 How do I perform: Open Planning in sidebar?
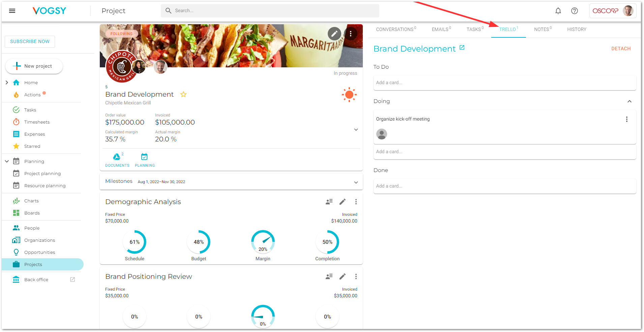pyautogui.click(x=34, y=161)
